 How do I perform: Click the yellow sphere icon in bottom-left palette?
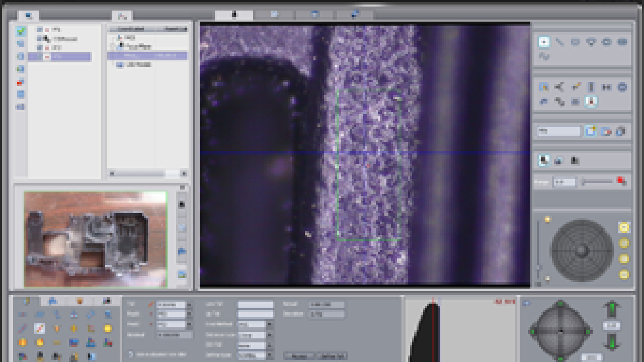coord(108,329)
